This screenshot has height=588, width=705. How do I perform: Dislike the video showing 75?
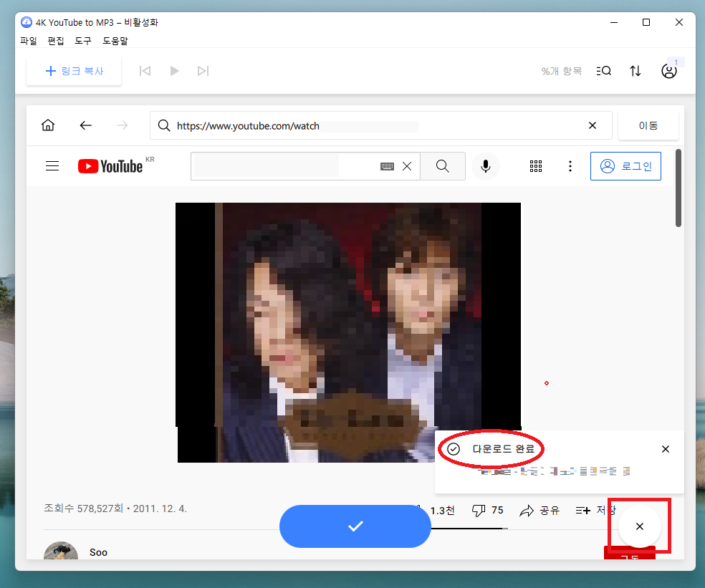click(x=487, y=510)
